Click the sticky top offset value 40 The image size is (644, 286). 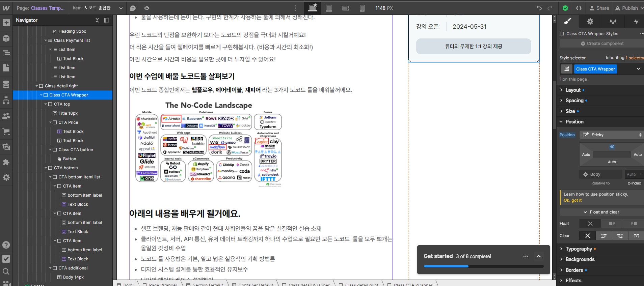tap(612, 147)
